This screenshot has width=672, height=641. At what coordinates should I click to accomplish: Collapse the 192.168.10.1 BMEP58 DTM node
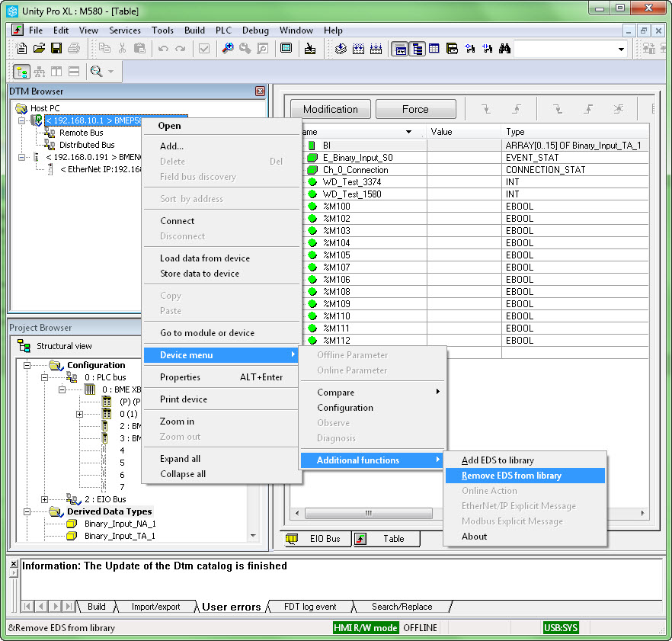point(21,120)
